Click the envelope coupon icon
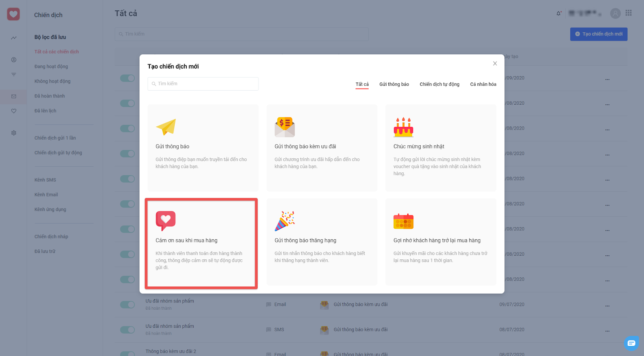This screenshot has width=644, height=356. point(285,127)
